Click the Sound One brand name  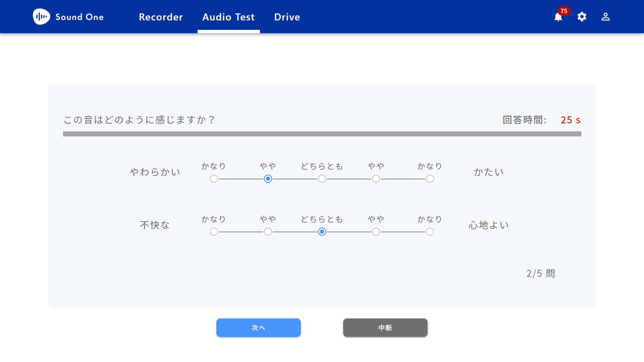79,17
